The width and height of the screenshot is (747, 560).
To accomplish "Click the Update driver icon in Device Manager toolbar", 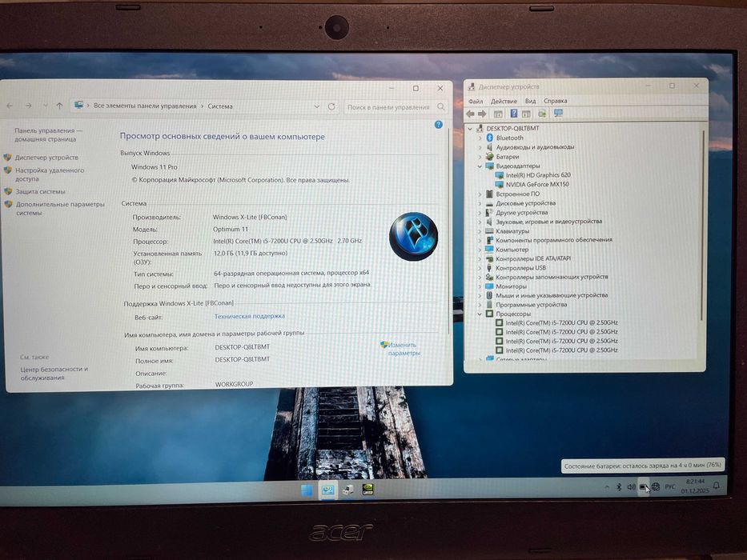I will [x=542, y=114].
